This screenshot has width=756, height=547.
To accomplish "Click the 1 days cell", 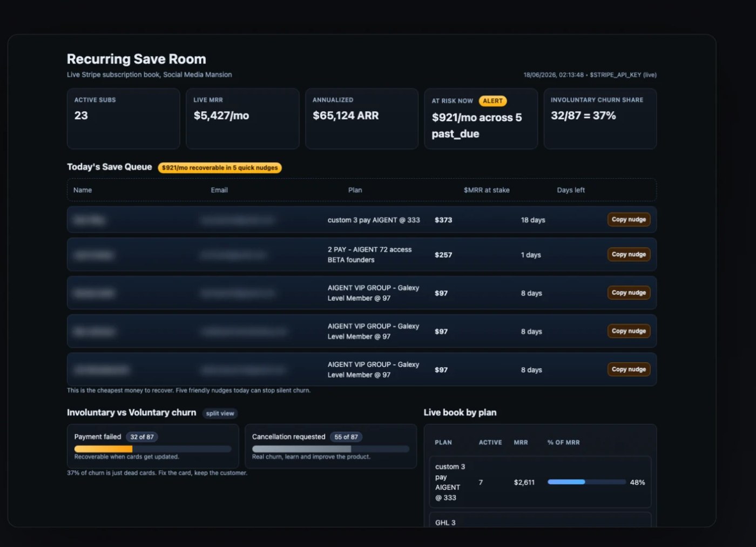I will [531, 254].
